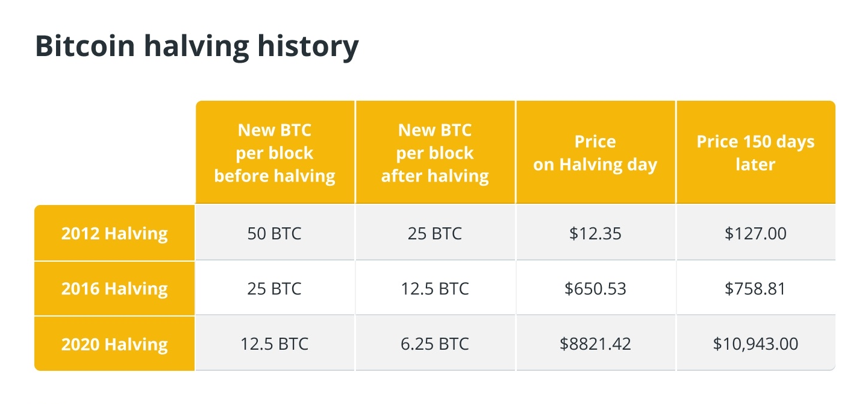This screenshot has width=868, height=404.
Task: Click the '$650.53' price cell
Action: click(595, 289)
